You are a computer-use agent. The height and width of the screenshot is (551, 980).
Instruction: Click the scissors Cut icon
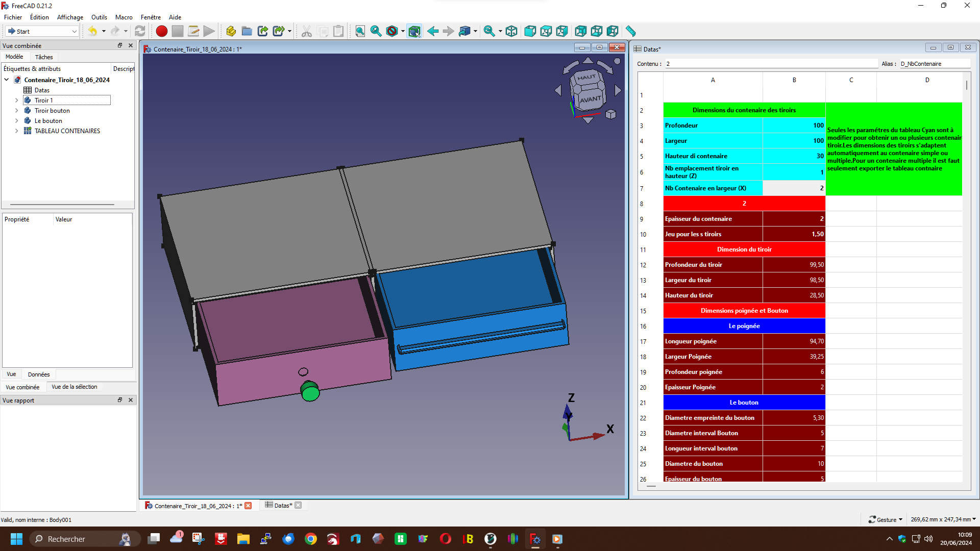[307, 31]
